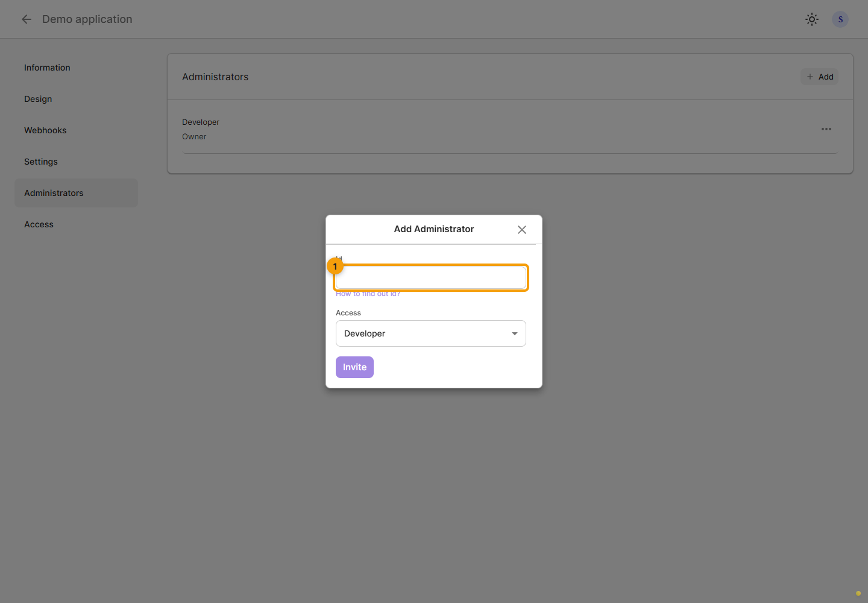Open the Settings section
The height and width of the screenshot is (603, 868).
pos(76,162)
